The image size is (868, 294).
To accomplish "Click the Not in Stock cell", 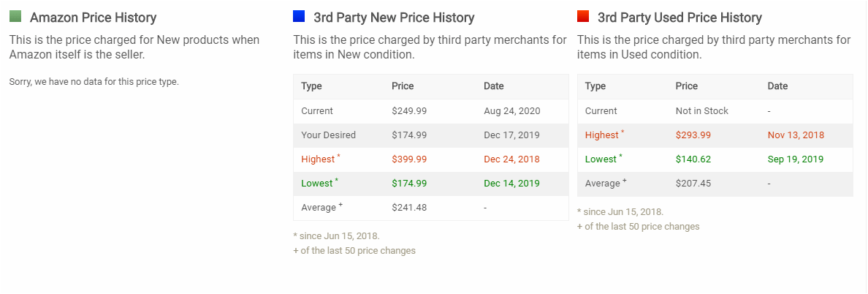I will point(702,110).
